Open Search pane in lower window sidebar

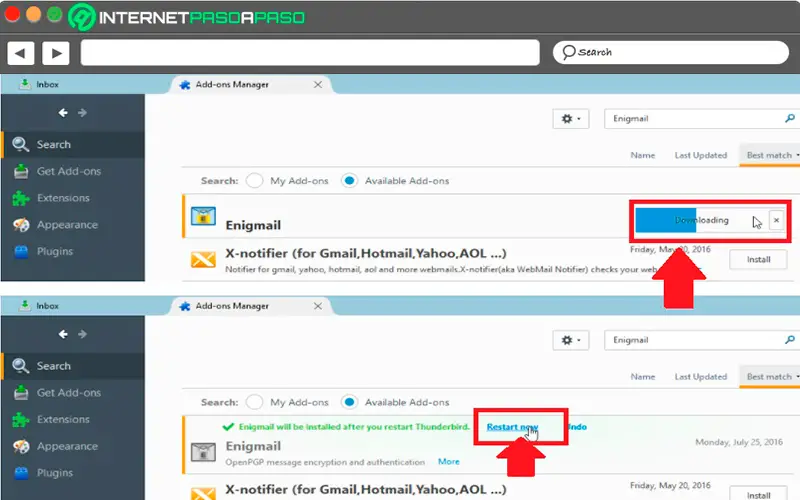point(73,366)
